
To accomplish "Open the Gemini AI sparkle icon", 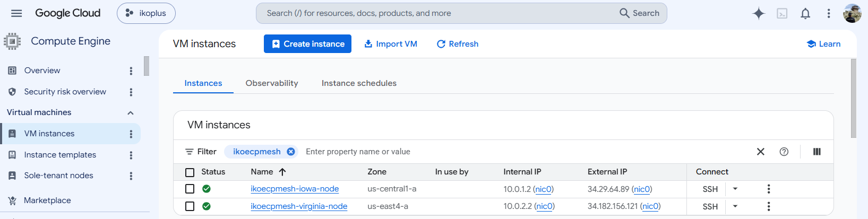I will coord(759,13).
